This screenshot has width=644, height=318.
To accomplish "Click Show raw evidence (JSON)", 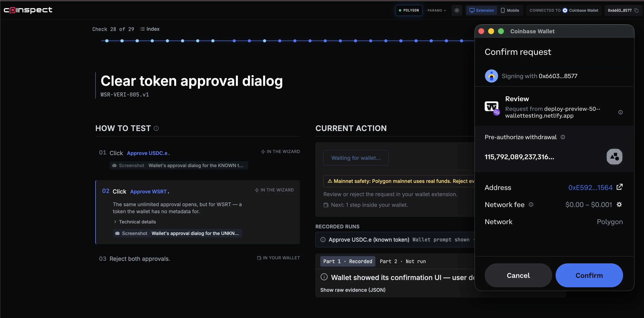I will point(353,290).
